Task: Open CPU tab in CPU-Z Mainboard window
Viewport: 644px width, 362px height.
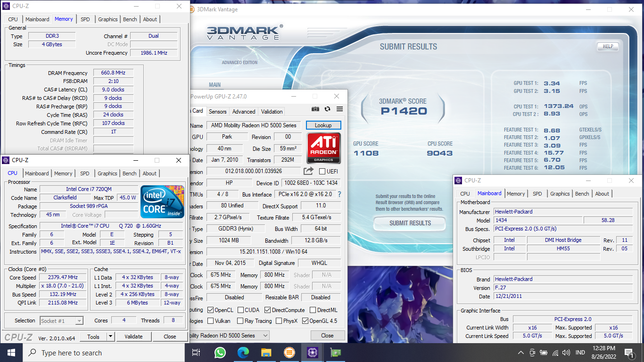Action: 465,194
